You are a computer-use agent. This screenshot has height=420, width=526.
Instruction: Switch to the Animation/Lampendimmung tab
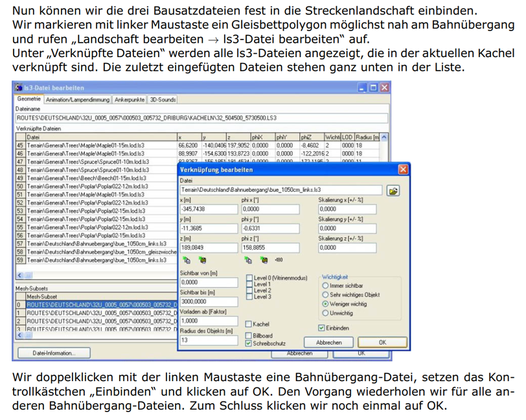pos(78,100)
